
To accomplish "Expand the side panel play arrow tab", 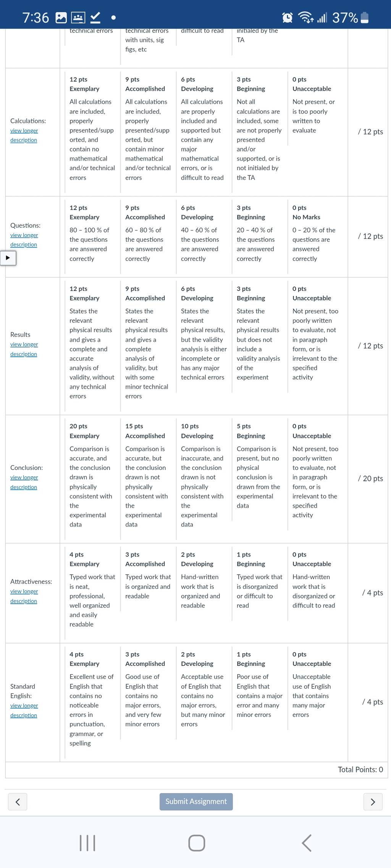I will click(x=8, y=258).
